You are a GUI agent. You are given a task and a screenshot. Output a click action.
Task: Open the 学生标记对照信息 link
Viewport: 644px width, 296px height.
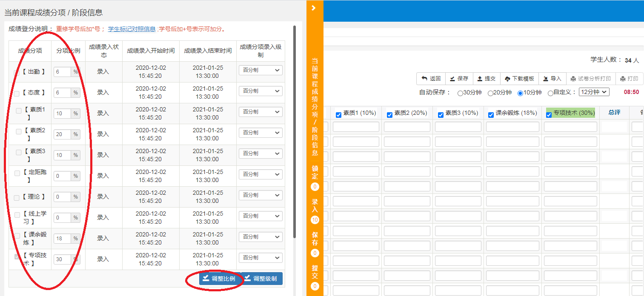point(132,29)
